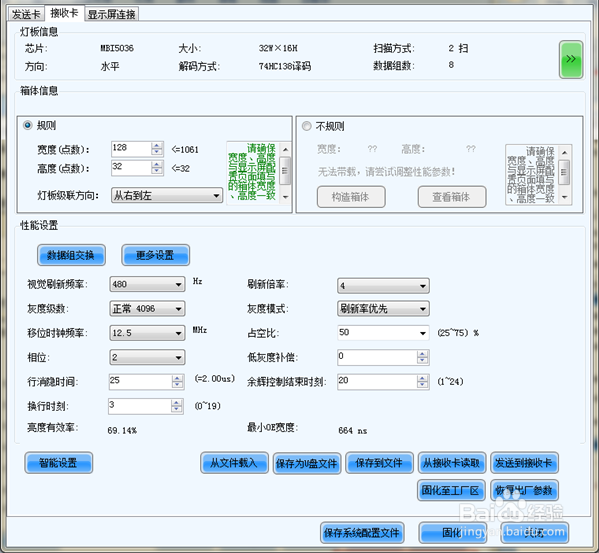Click up arrow of 不规则 hint scrollbar
Image resolution: width=599 pixels, height=553 pixels.
[x=565, y=152]
